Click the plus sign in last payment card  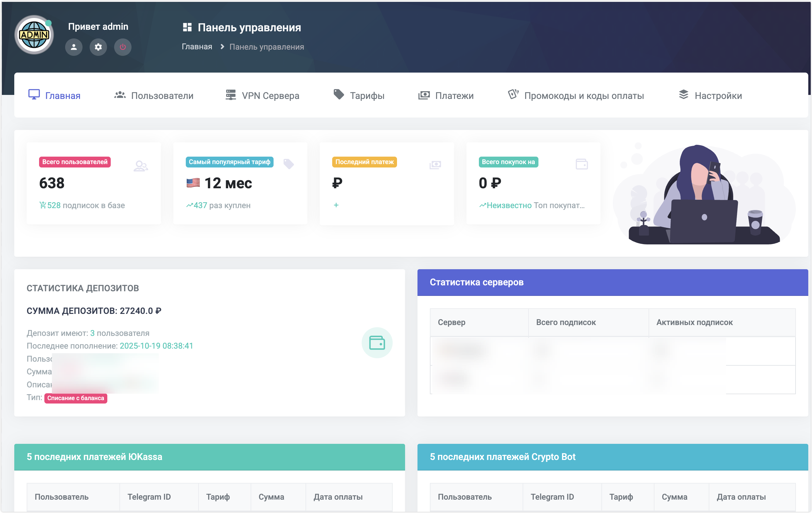coord(336,205)
